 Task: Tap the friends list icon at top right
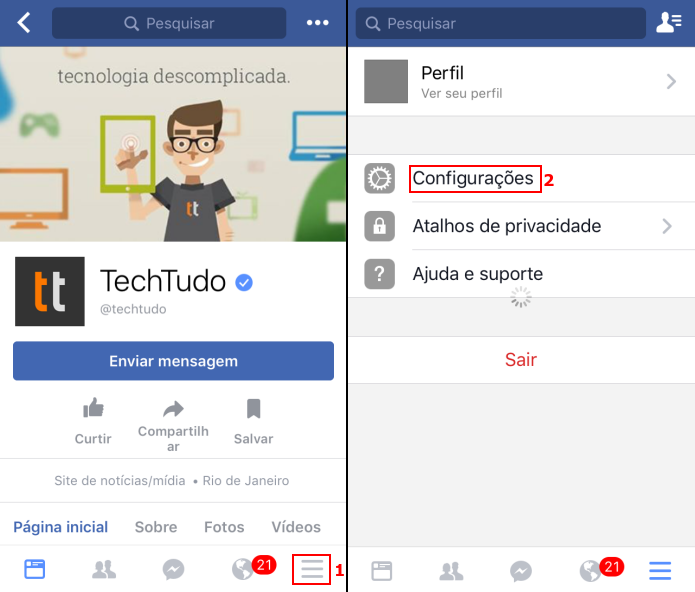(668, 23)
